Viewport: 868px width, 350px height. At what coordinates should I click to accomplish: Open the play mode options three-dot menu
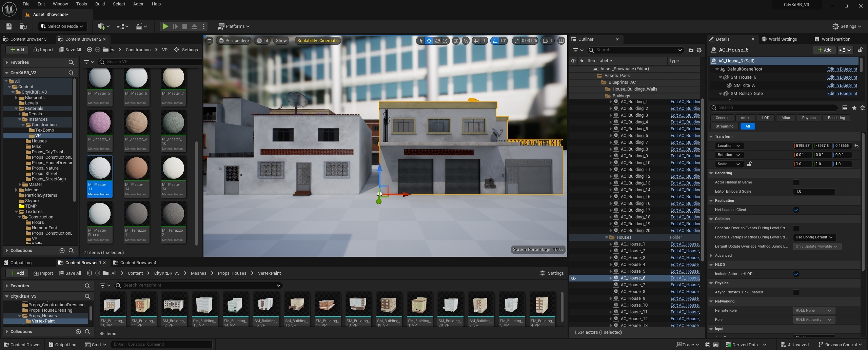click(203, 26)
